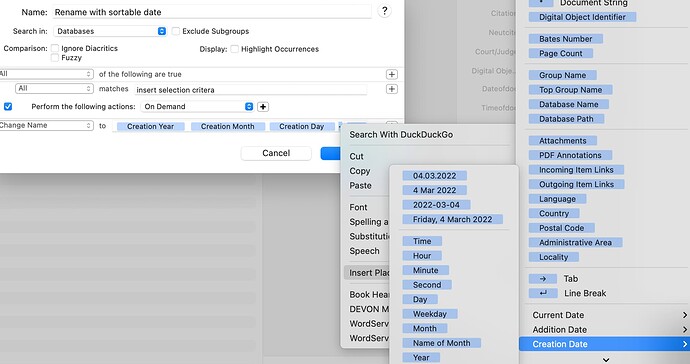
Task: Select the Creation Year token in name field
Action: (x=150, y=126)
